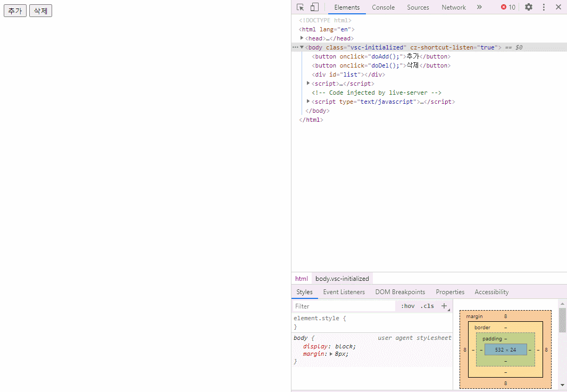567x392 pixels.
Task: Expand the head element node
Action: tap(302, 38)
